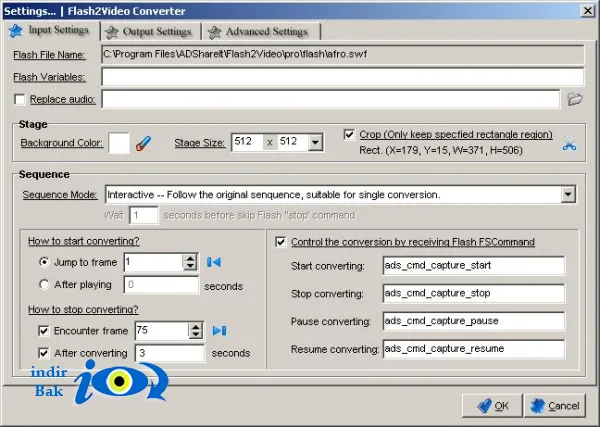600x427 pixels.
Task: Click the go-to-first-frame icon
Action: (x=214, y=262)
